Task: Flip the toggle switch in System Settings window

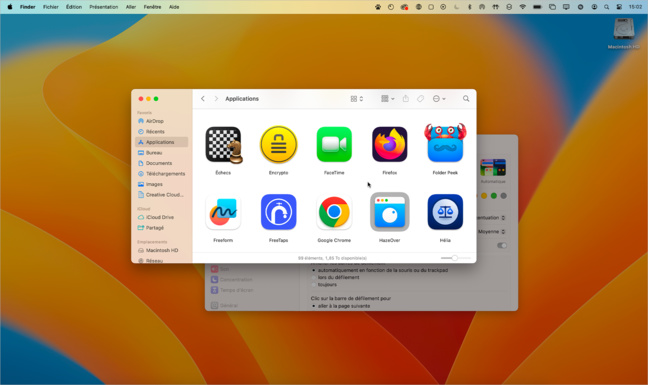Action: (502, 246)
